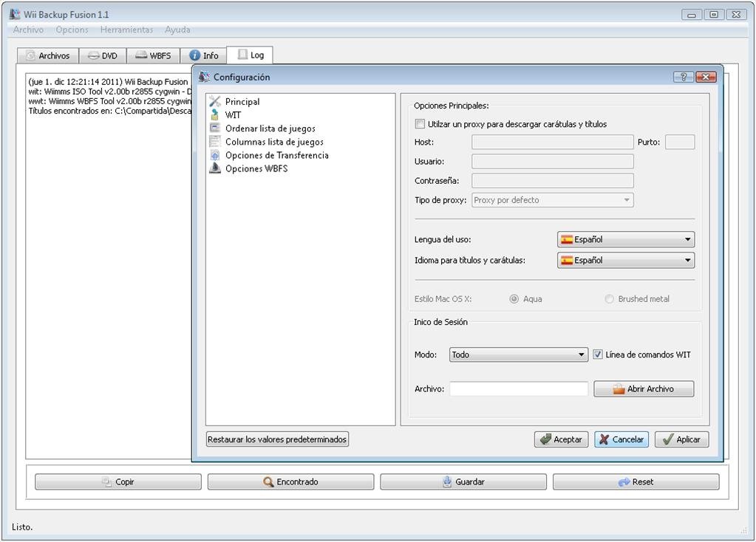Open the Herramientas menu
The width and height of the screenshot is (756, 542).
tap(126, 30)
